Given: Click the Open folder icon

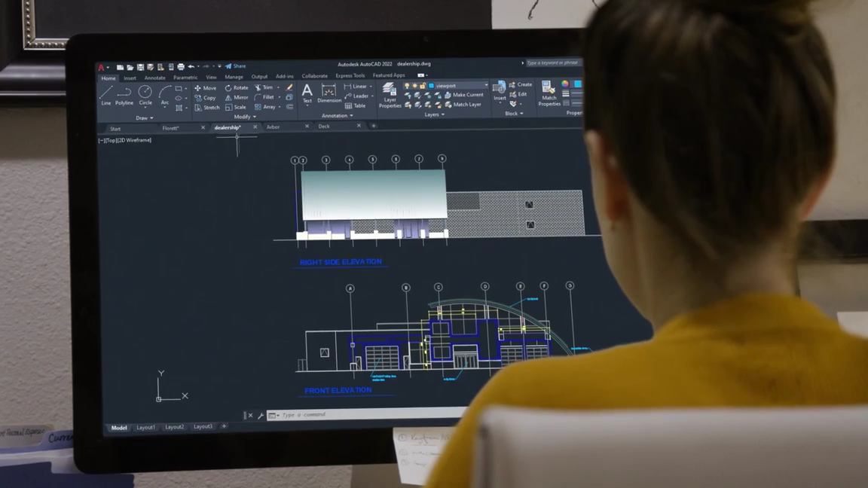Looking at the screenshot, I should 130,68.
